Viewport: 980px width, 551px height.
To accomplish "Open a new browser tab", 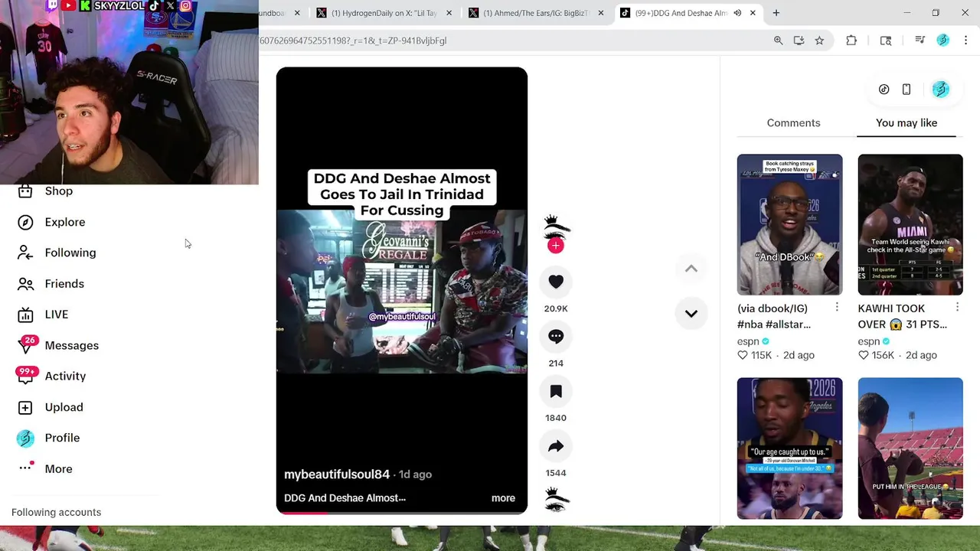I will point(776,13).
